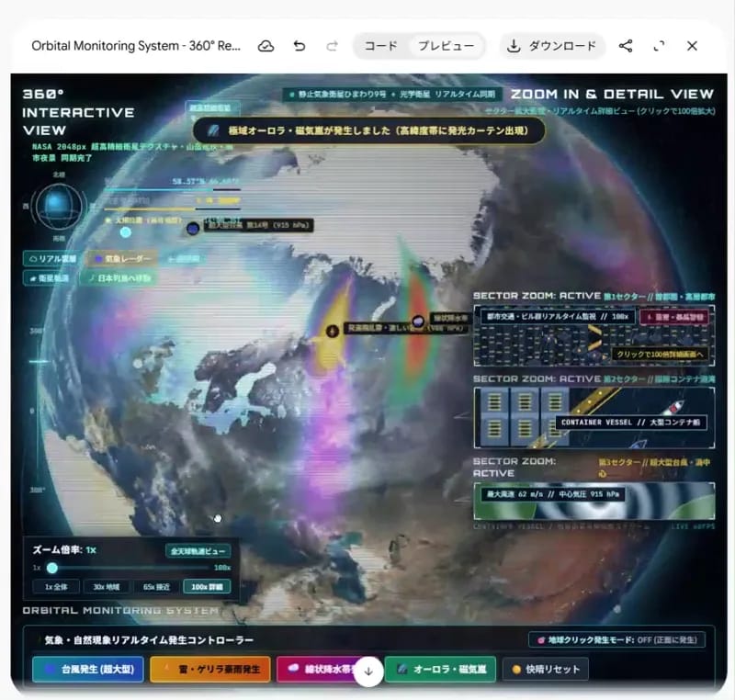
Task: Undo using the back arrow icon
Action: (x=300, y=46)
